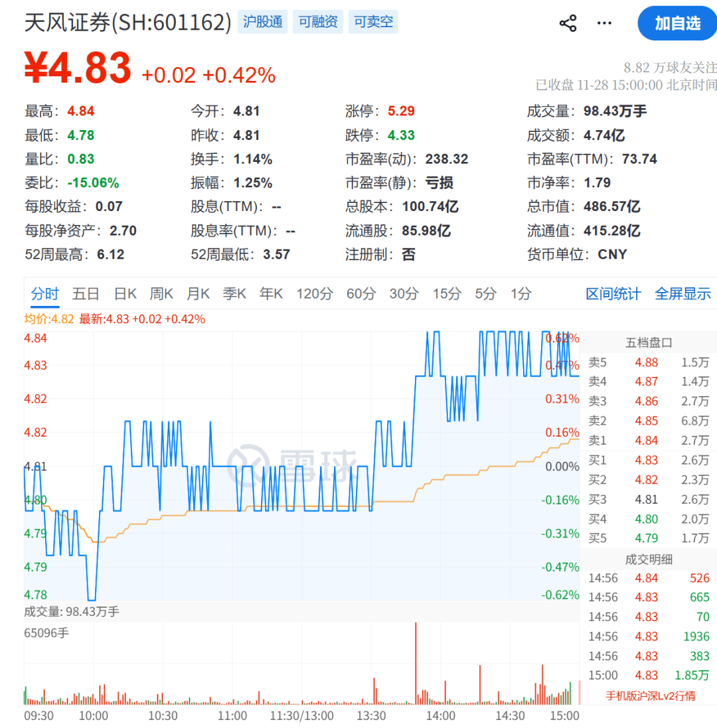Click the 沪股通 badge
The width and height of the screenshot is (717, 728).
coord(262,22)
